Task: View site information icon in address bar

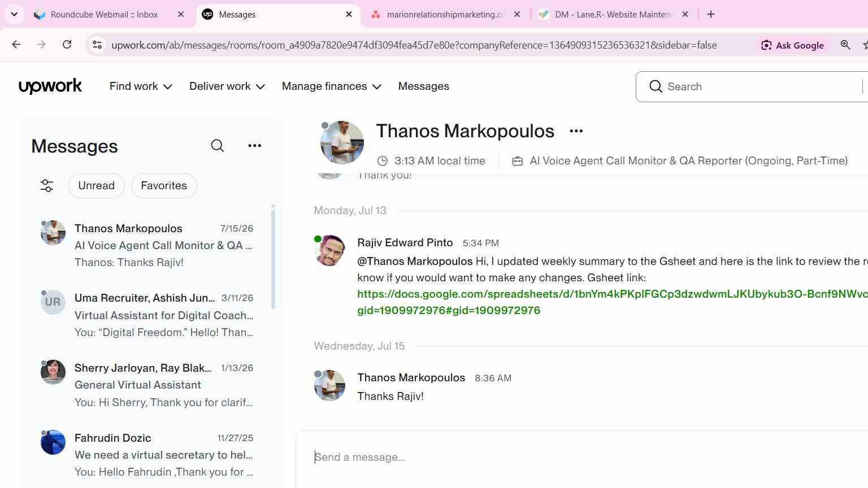Action: 97,45
